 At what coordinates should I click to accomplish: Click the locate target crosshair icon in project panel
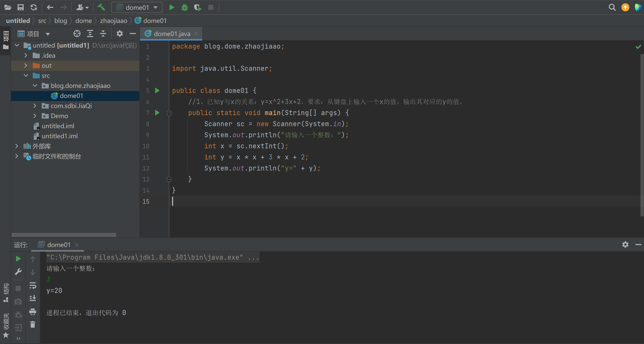(77, 33)
